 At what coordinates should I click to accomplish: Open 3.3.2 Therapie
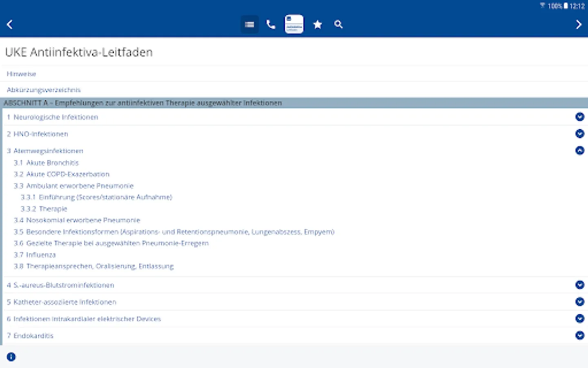pyautogui.click(x=44, y=209)
